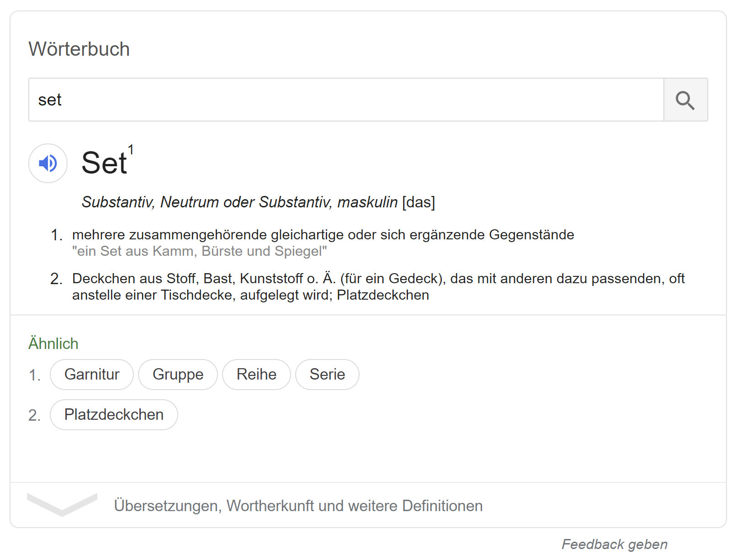This screenshot has width=737, height=560.
Task: Click the word Wörterbuch heading
Action: [79, 49]
